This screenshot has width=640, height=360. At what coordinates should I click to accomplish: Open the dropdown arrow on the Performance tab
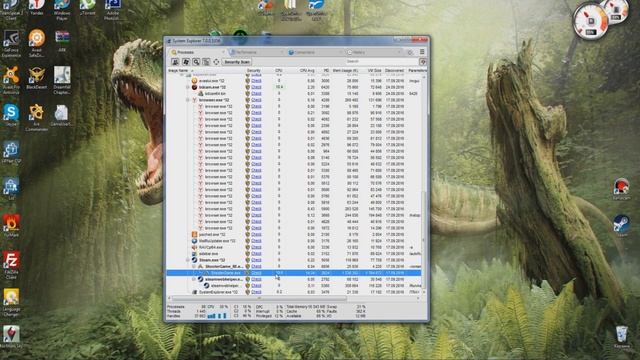tap(282, 52)
